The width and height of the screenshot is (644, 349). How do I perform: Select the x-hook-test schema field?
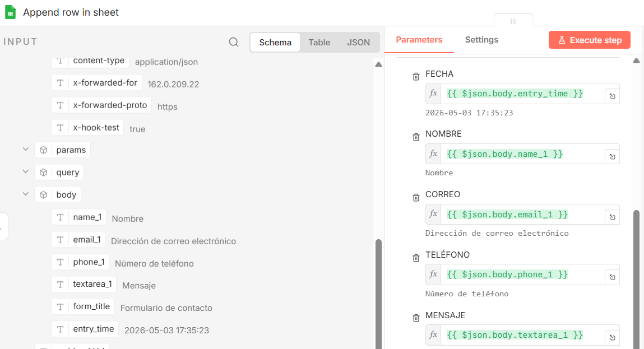point(87,128)
